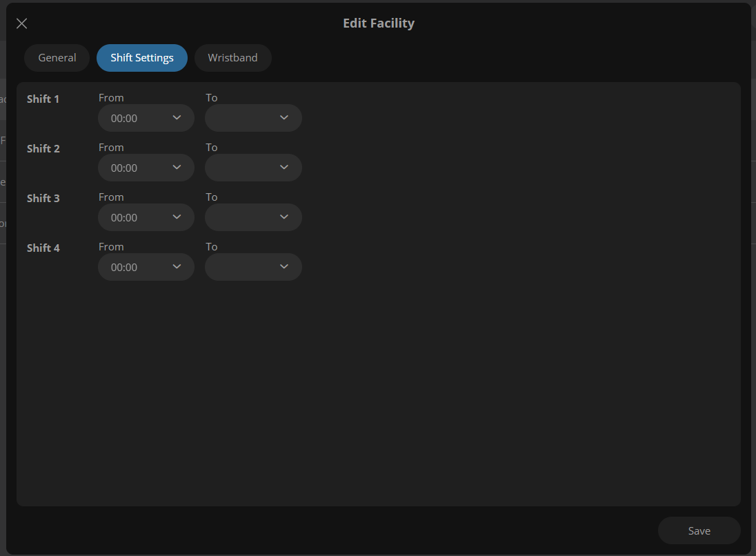Close the Edit Facility dialog
This screenshot has height=556, width=756.
pos(22,23)
